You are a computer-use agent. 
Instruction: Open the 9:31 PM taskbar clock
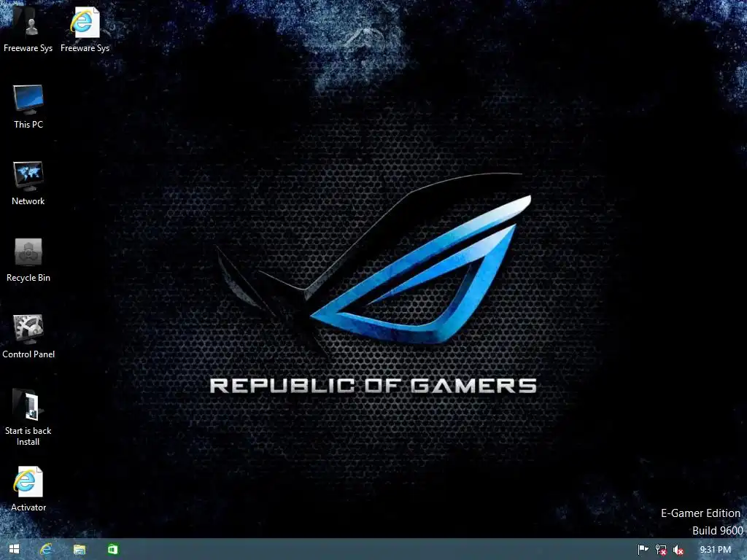715,550
